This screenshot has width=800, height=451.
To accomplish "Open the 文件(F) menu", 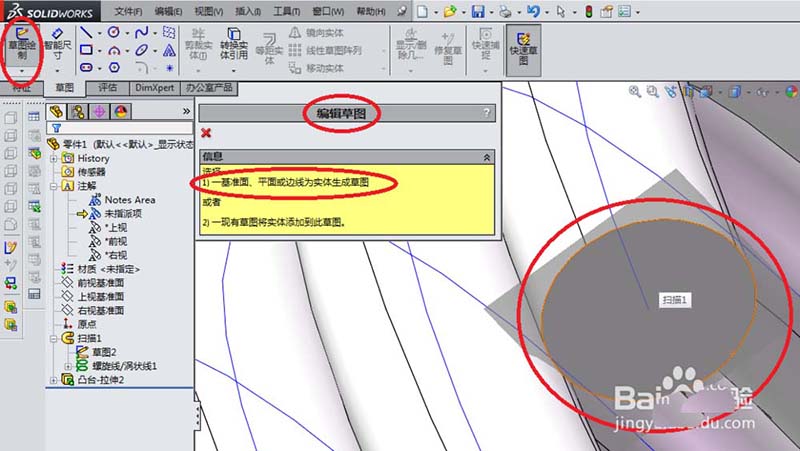I will tap(128, 11).
